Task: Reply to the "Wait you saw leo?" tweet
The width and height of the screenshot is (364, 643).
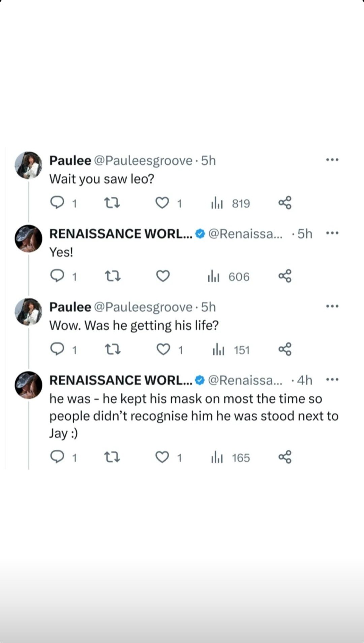Action: [57, 203]
